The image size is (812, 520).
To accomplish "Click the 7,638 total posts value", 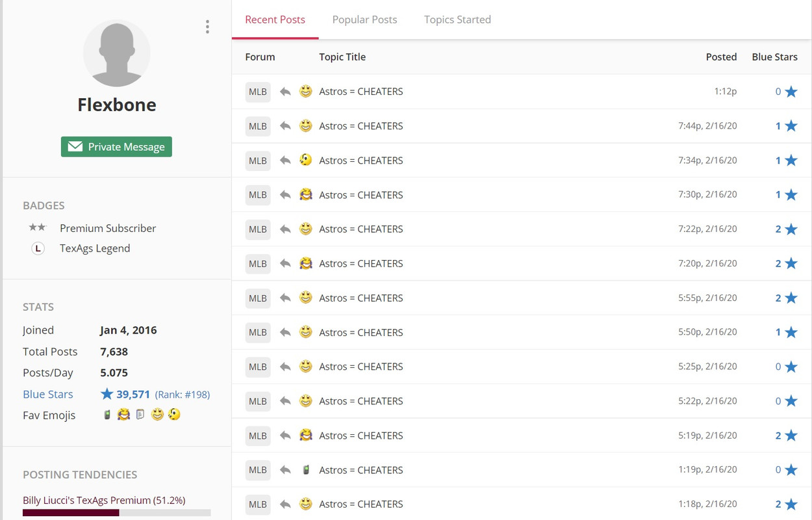I will [114, 352].
